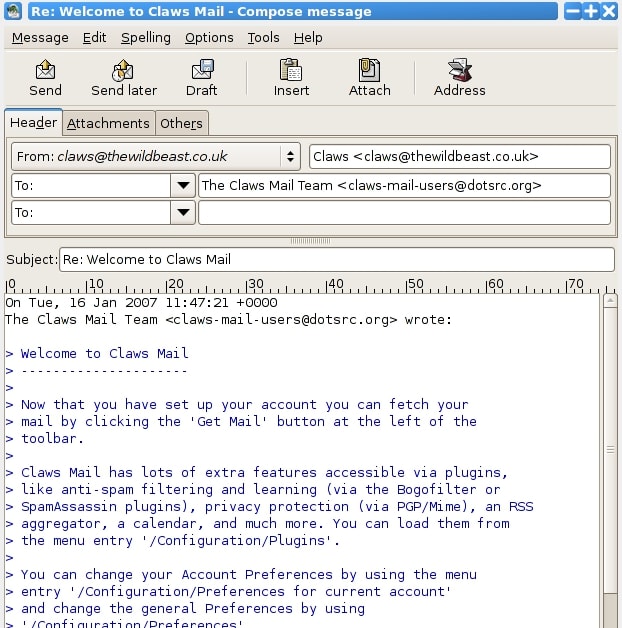This screenshot has height=628, width=622.
Task: Switch to the Attachments tab
Action: point(108,123)
